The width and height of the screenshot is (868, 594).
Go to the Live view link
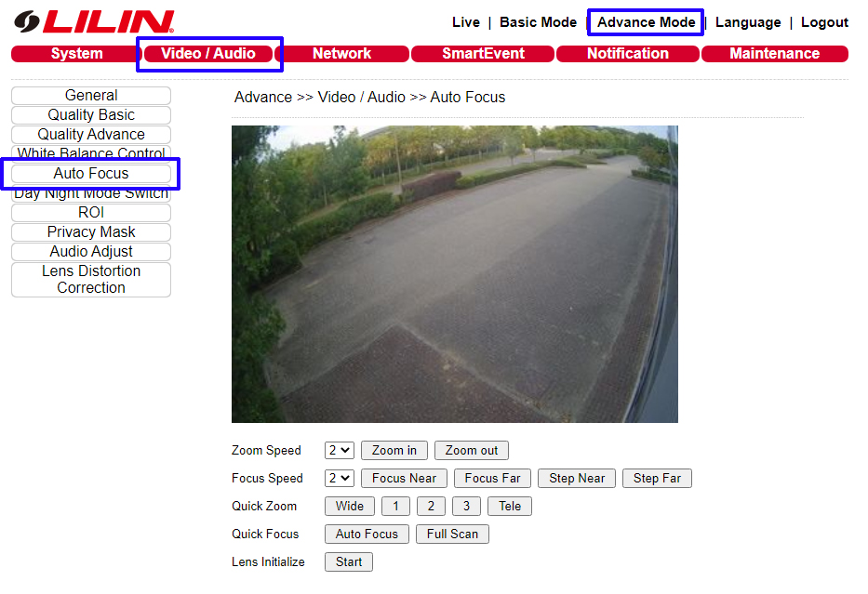point(465,22)
